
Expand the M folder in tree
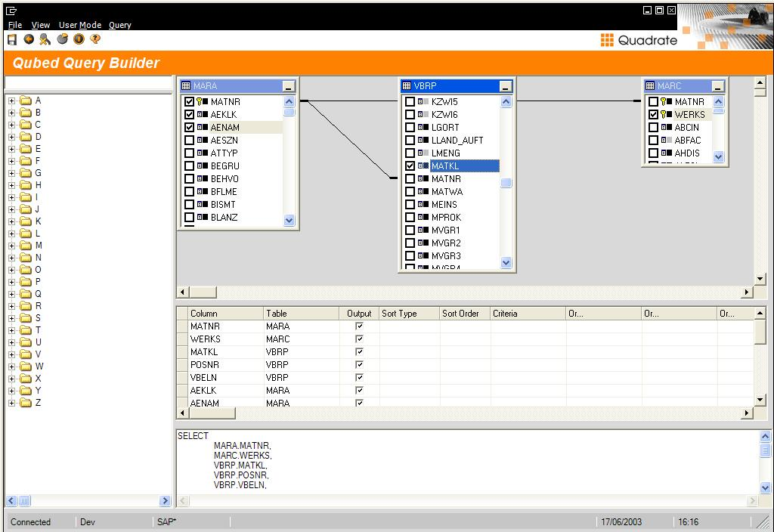[11, 246]
